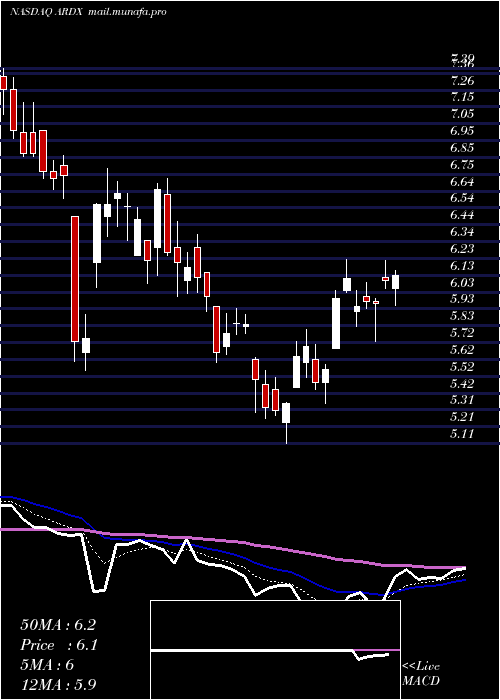Select the 7.26 price level label
This screenshot has height=700, width=500.
(462, 81)
